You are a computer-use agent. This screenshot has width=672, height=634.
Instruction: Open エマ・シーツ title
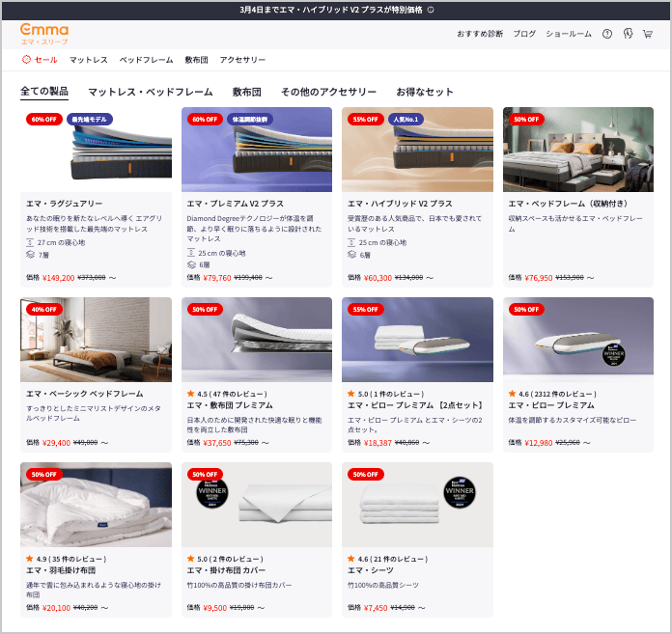click(371, 570)
